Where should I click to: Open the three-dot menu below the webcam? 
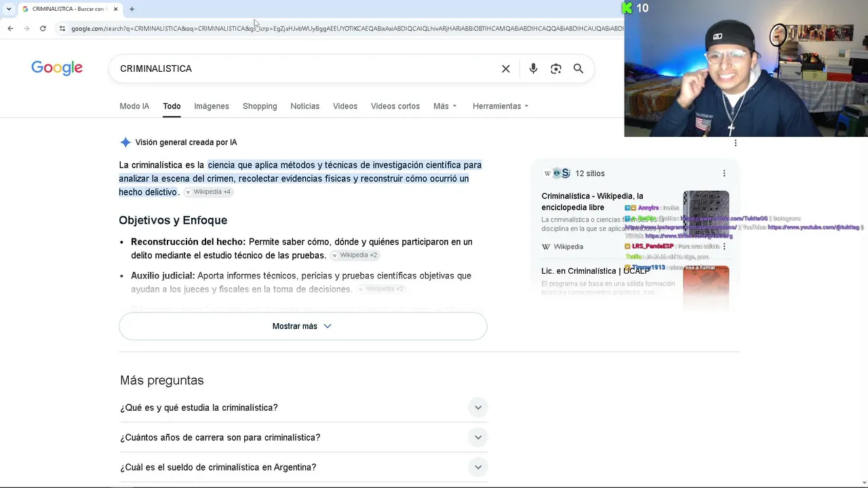(x=736, y=143)
